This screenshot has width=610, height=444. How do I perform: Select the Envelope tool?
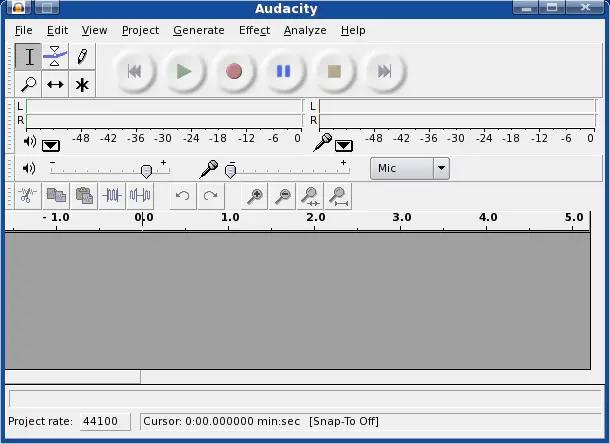pyautogui.click(x=55, y=57)
